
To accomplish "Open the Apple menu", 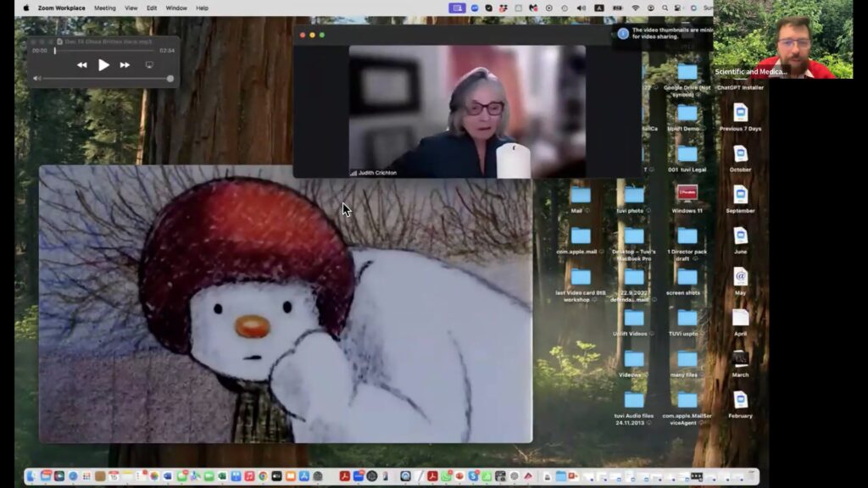I will point(25,8).
